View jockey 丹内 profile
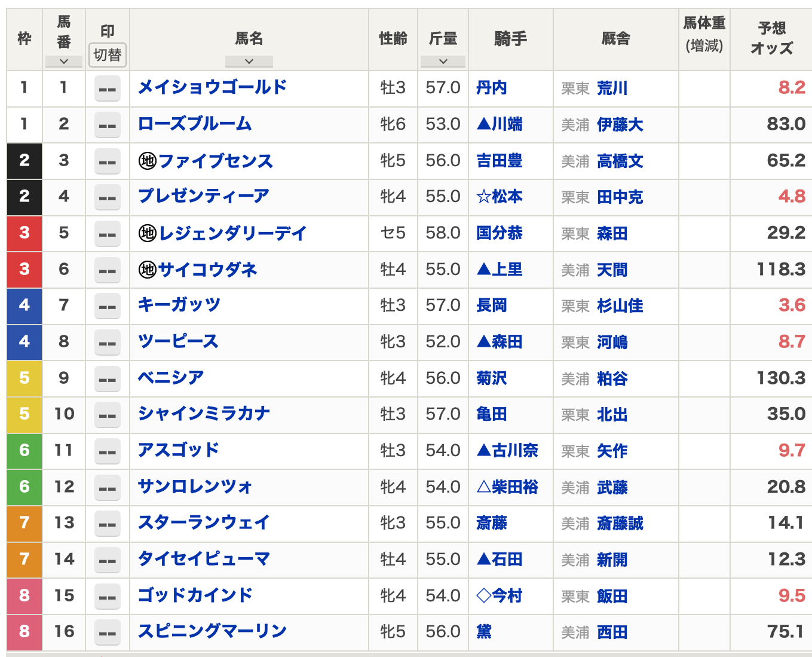 coord(491,88)
